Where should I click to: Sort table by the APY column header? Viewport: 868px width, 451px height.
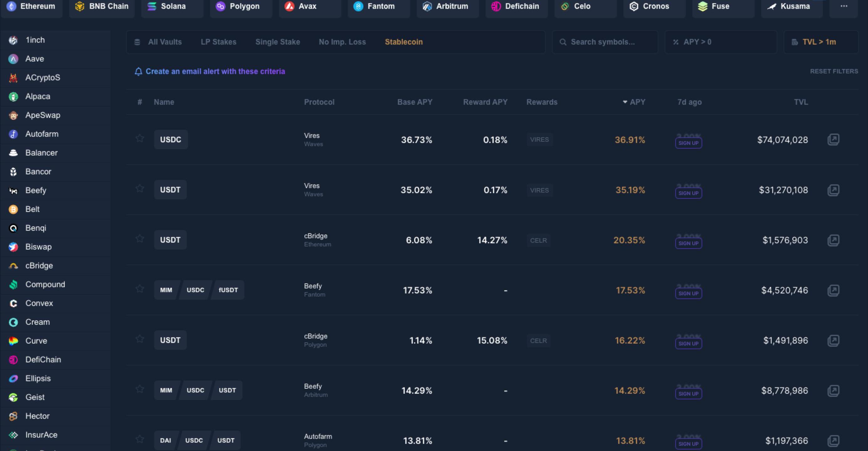(x=637, y=102)
